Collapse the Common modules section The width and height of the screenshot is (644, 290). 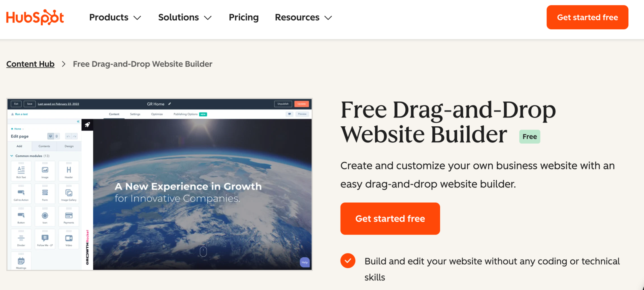[12, 156]
